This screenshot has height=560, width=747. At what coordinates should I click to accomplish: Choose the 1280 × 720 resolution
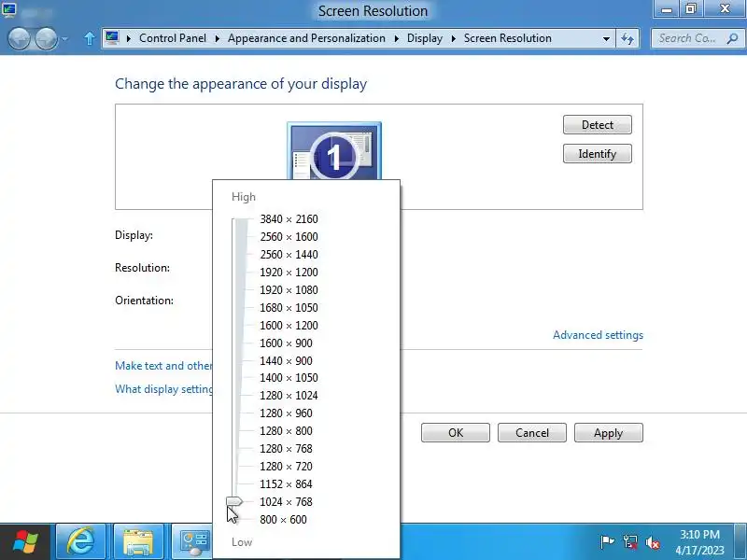(286, 466)
